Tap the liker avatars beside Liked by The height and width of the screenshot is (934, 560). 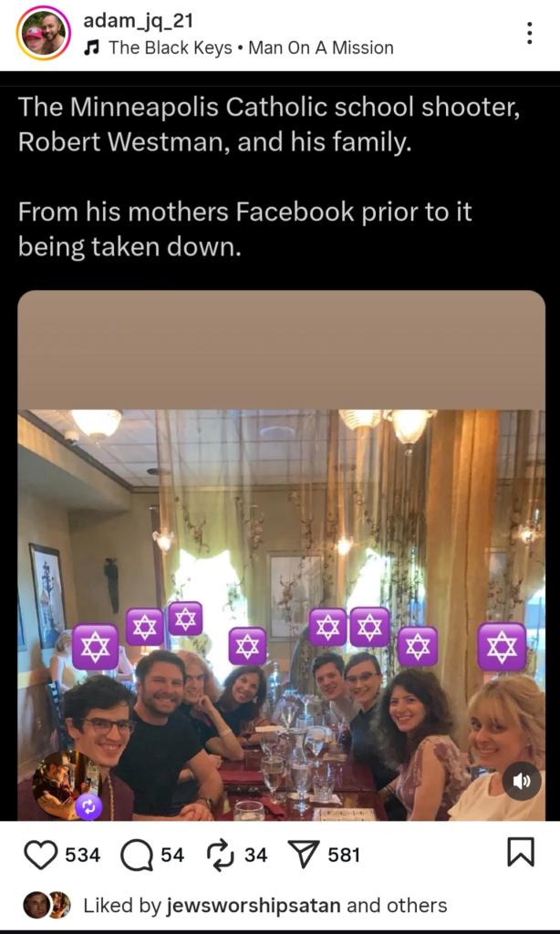pyautogui.click(x=47, y=905)
